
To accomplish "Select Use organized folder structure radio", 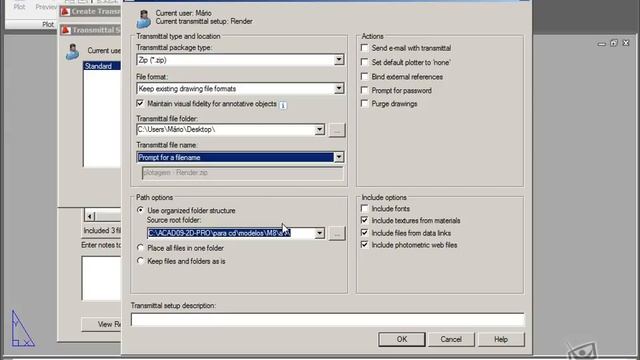I will pyautogui.click(x=140, y=210).
